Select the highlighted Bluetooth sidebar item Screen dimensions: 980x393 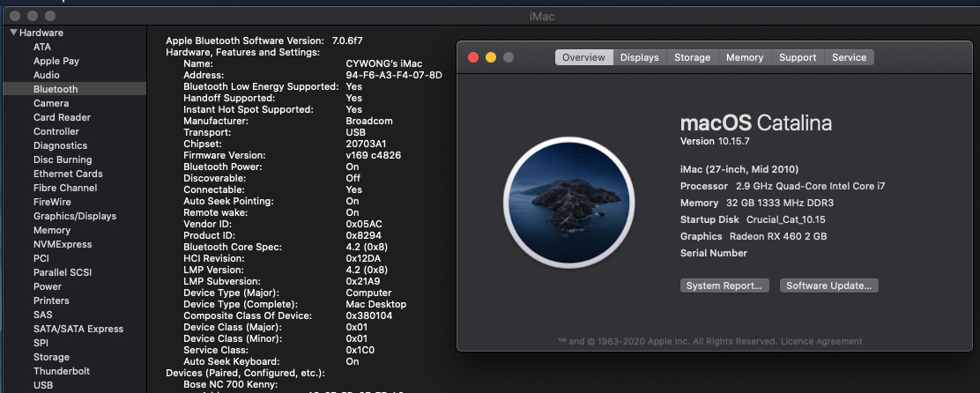(x=74, y=89)
